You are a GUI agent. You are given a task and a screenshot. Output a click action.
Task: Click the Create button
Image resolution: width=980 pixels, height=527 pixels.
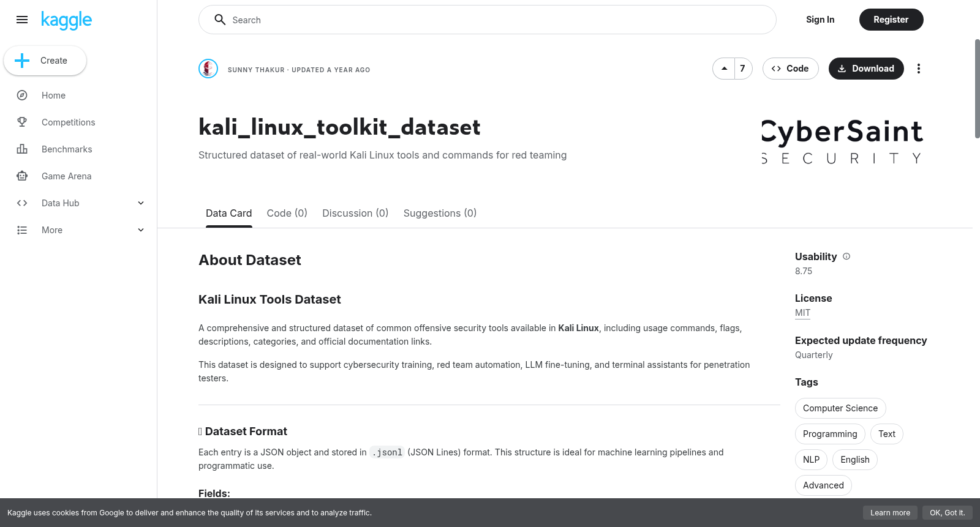(x=45, y=61)
